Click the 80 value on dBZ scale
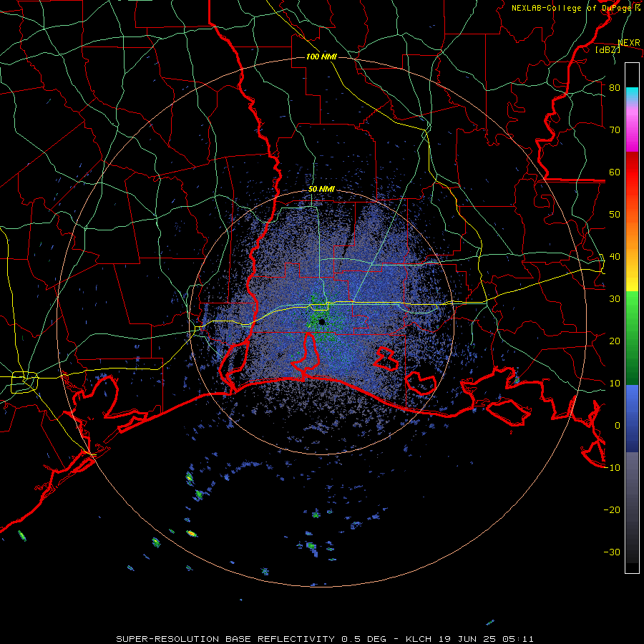The image size is (644, 644). [615, 87]
